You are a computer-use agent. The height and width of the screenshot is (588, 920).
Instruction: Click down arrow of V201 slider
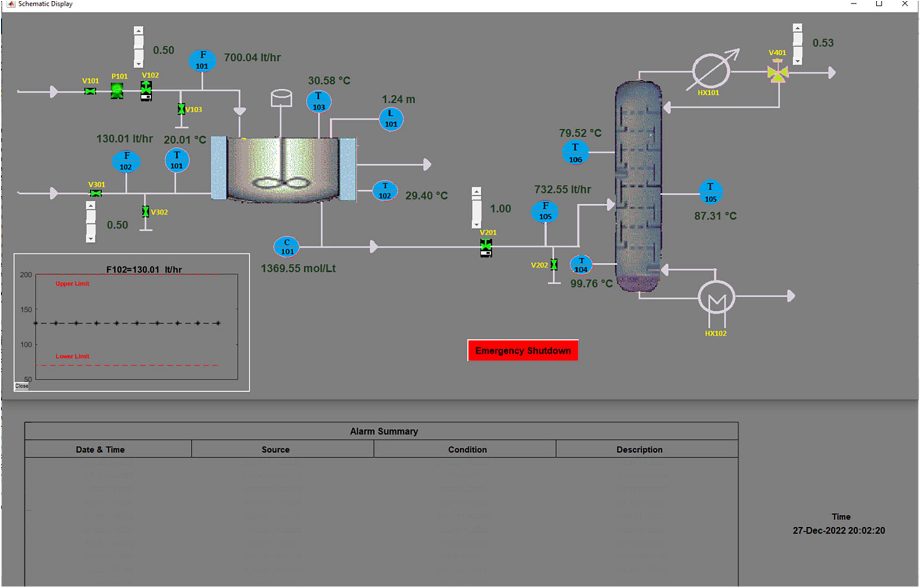pos(476,224)
